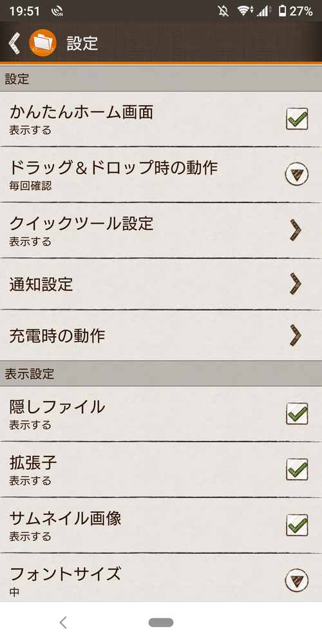This screenshot has width=322, height=644.
Task: Tap the home pill navigation button
Action: [x=161, y=622]
